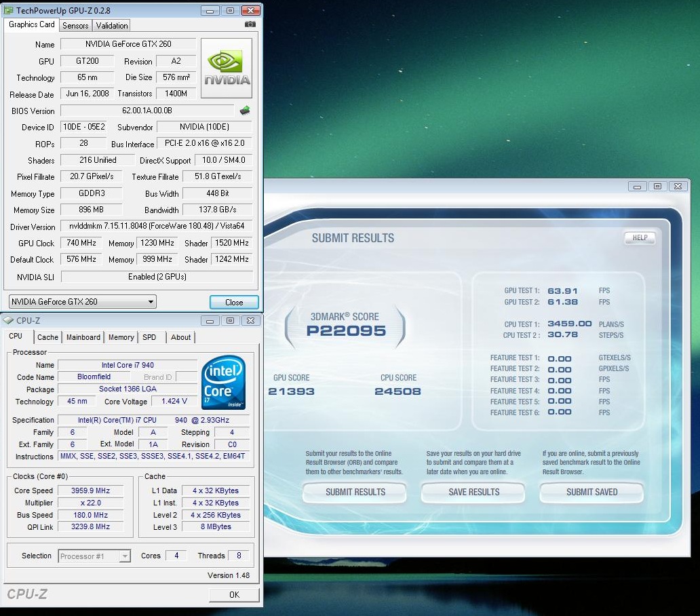This screenshot has height=616, width=700.
Task: Click the QPI Link value 3239.8 MHz
Action: 91,526
